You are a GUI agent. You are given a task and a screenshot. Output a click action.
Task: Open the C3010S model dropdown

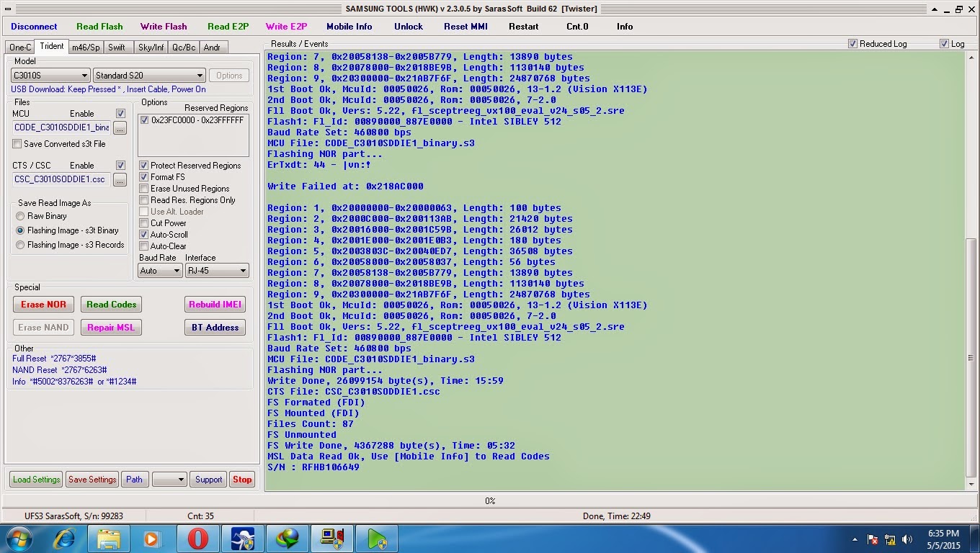pos(50,76)
